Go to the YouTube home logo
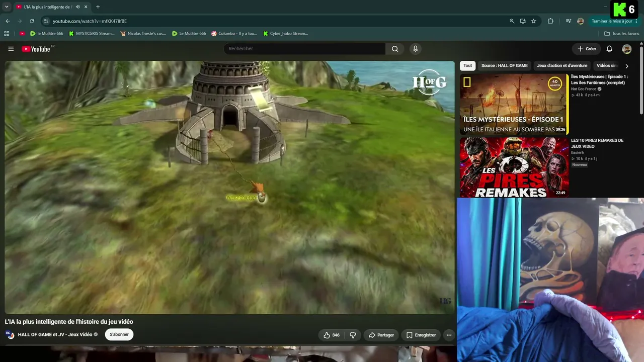 pos(37,49)
